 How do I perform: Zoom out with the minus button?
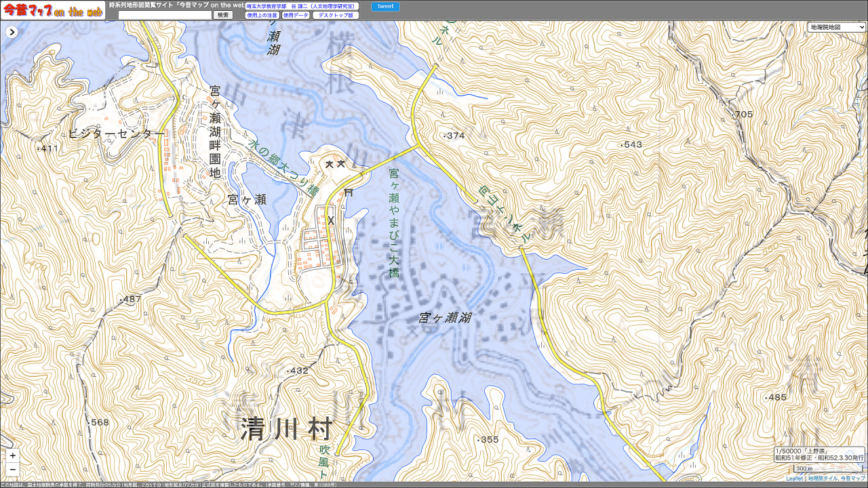click(12, 469)
